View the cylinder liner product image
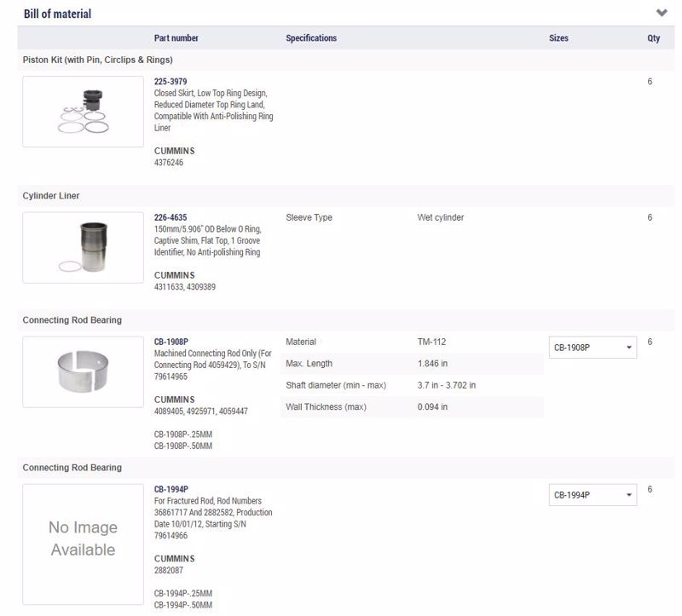682x616 pixels. [x=83, y=248]
